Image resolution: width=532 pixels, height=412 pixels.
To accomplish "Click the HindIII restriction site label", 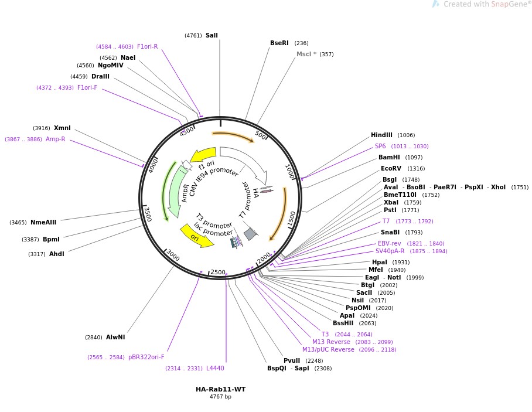I will click(381, 135).
